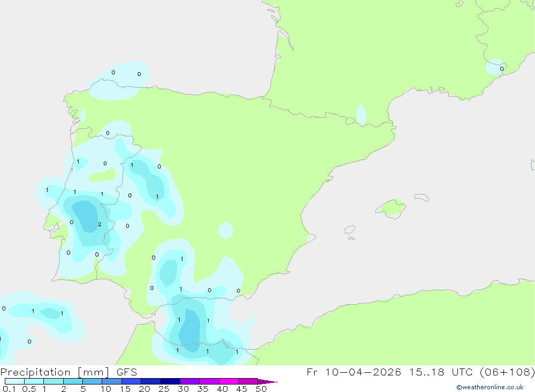Viewport: 535px width, 392px height.
Task: Click the 'GFS' model label
Action: point(127,372)
